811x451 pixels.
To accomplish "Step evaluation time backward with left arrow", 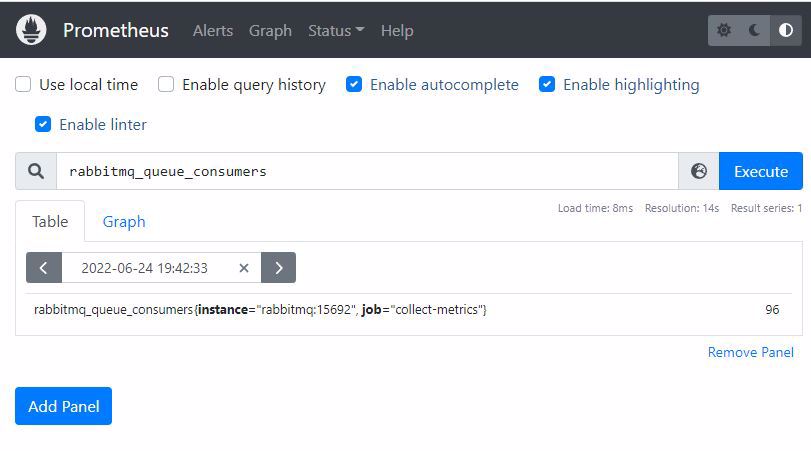I will (44, 267).
